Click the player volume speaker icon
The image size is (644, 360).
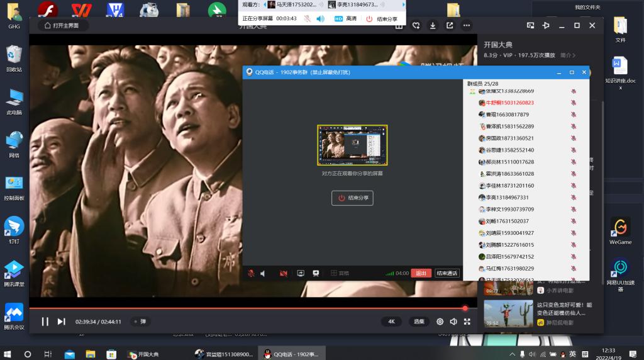coord(453,322)
